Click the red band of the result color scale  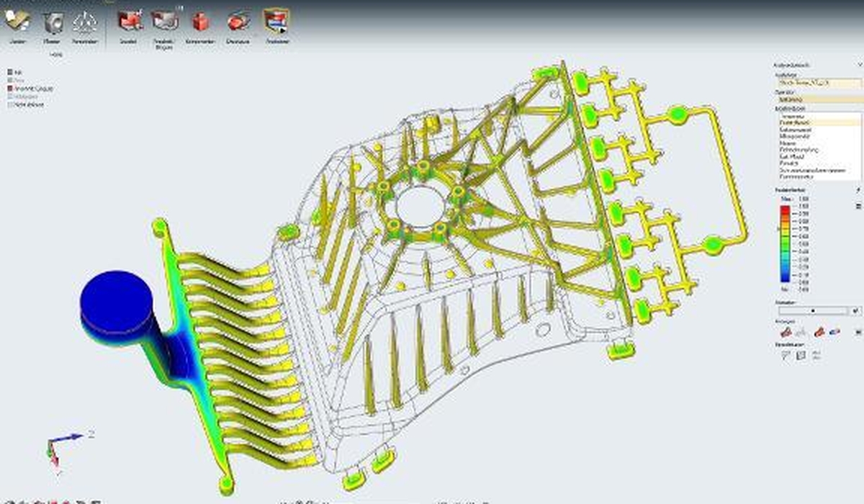coord(784,210)
